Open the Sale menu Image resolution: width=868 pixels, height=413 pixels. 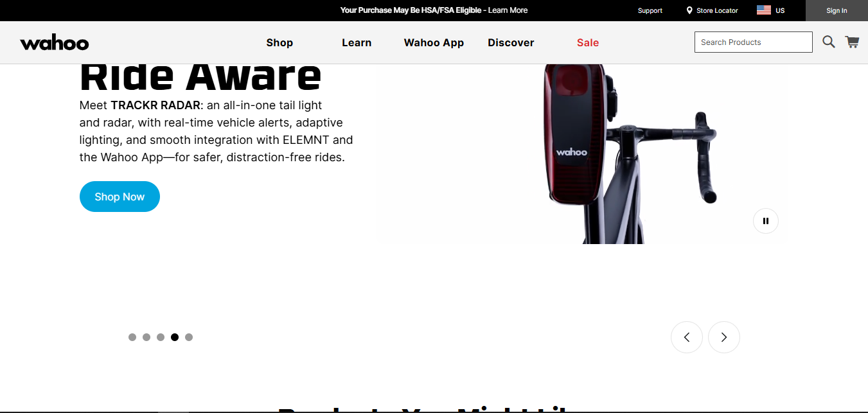point(588,43)
